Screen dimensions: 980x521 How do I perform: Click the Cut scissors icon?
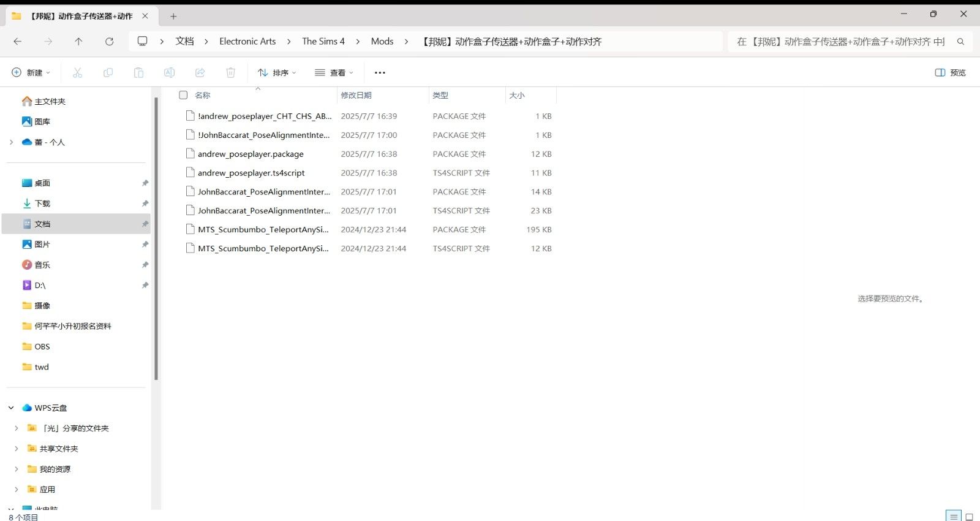tap(77, 72)
